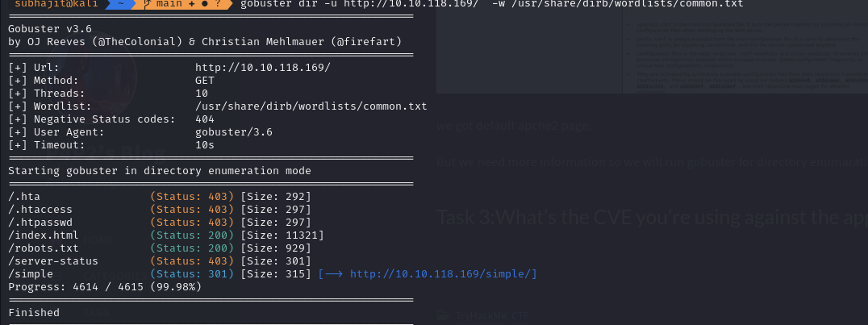Click the /robots.txt result entry
868x325 pixels.
(x=44, y=248)
